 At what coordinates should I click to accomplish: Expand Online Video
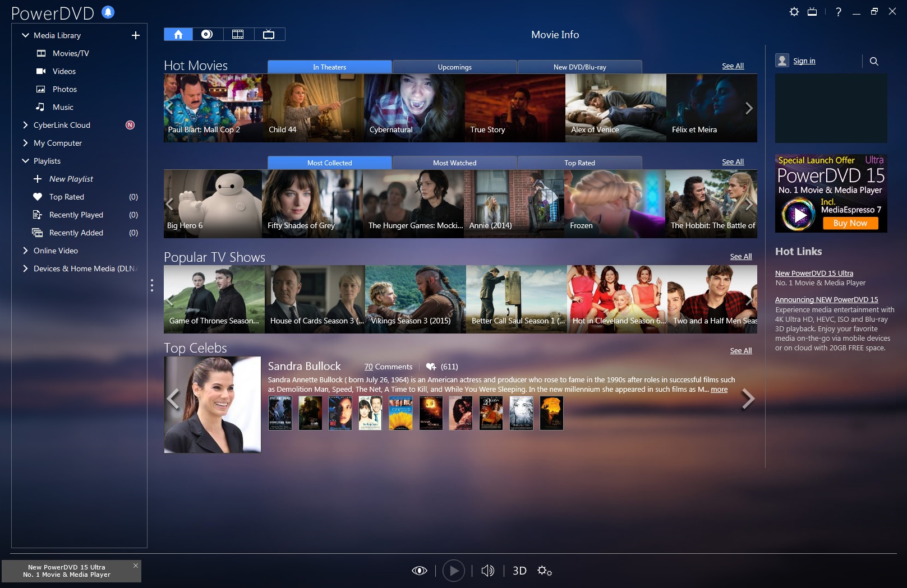pyautogui.click(x=25, y=251)
